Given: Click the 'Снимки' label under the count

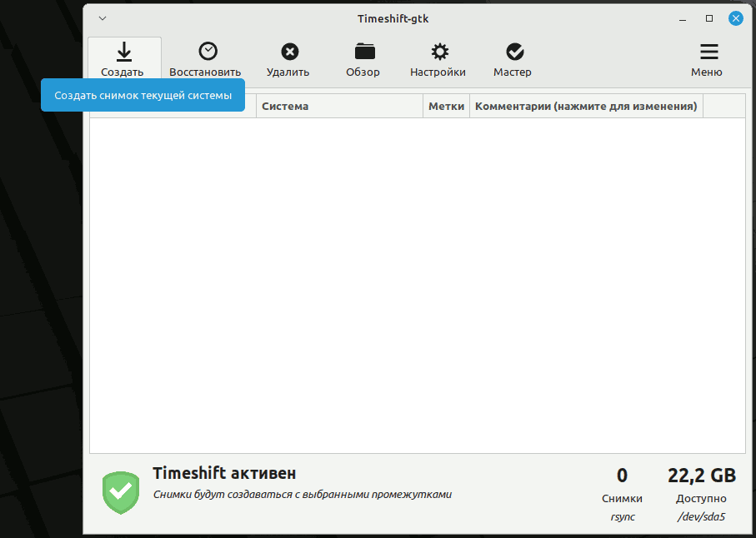Looking at the screenshot, I should [623, 499].
